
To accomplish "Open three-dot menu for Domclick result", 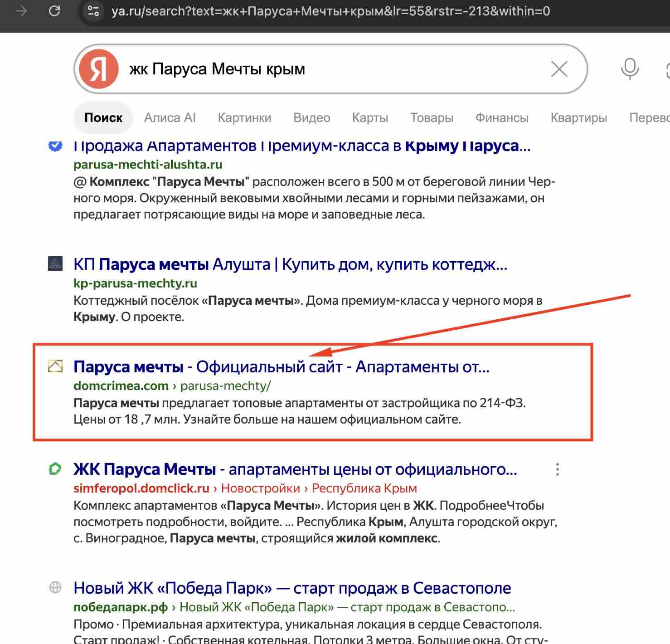I will (x=558, y=469).
